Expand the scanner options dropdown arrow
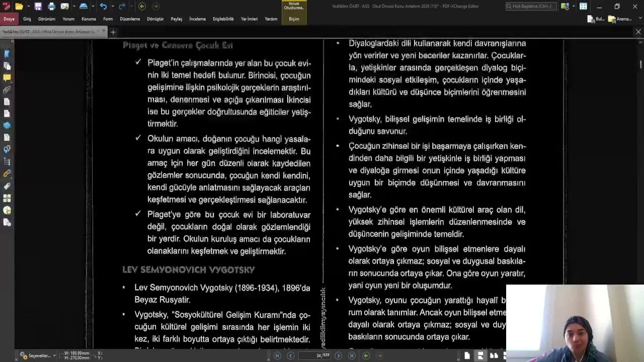The image size is (644, 362). [x=93, y=7]
